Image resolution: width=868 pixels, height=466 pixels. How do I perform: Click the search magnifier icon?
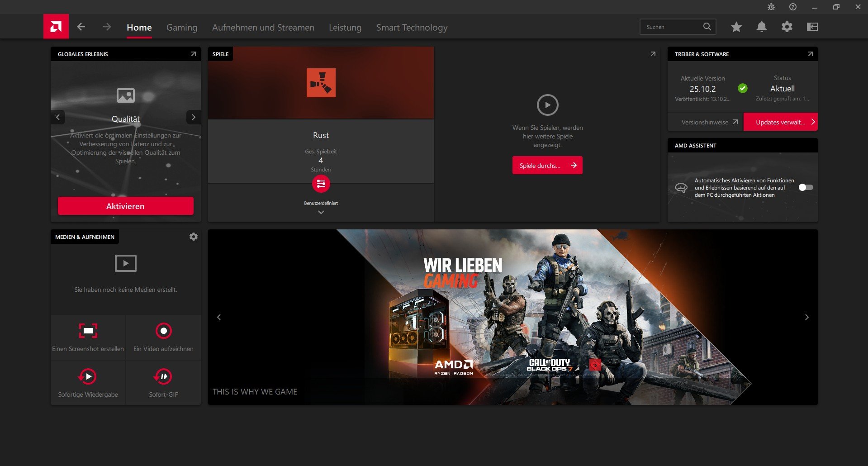point(707,27)
